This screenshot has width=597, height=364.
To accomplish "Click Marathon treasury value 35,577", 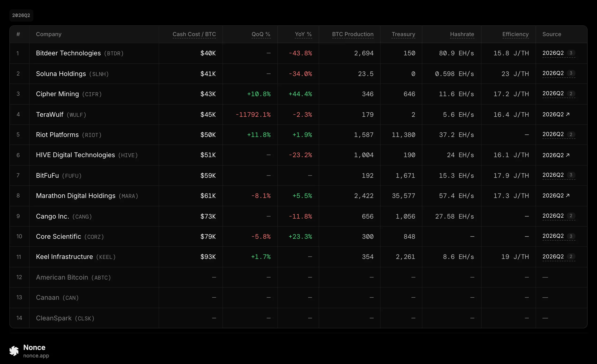I will (x=403, y=196).
